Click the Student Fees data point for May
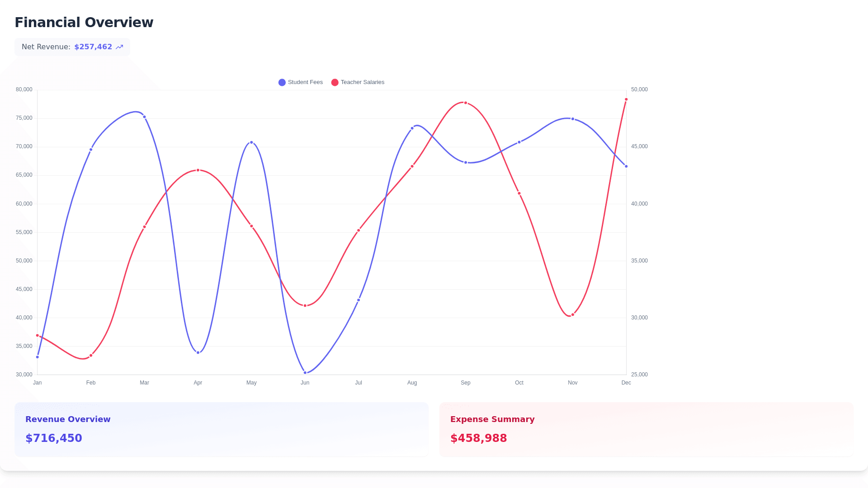This screenshot has width=868, height=488. click(252, 142)
